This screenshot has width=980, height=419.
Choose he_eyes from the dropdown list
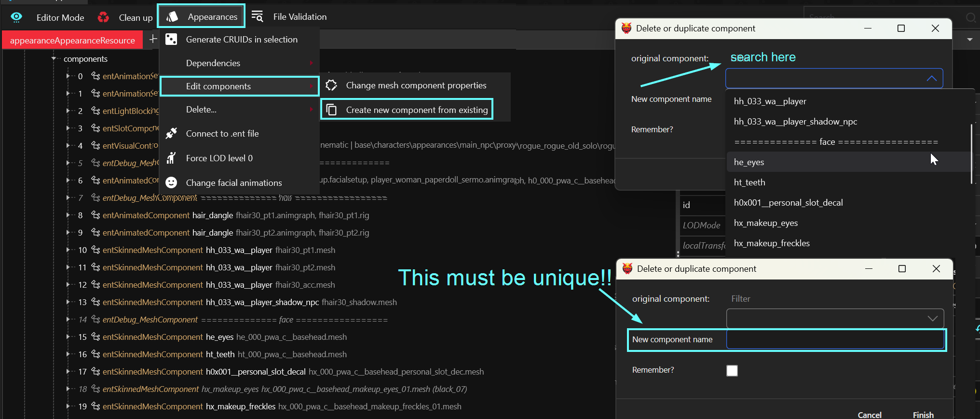(x=749, y=162)
